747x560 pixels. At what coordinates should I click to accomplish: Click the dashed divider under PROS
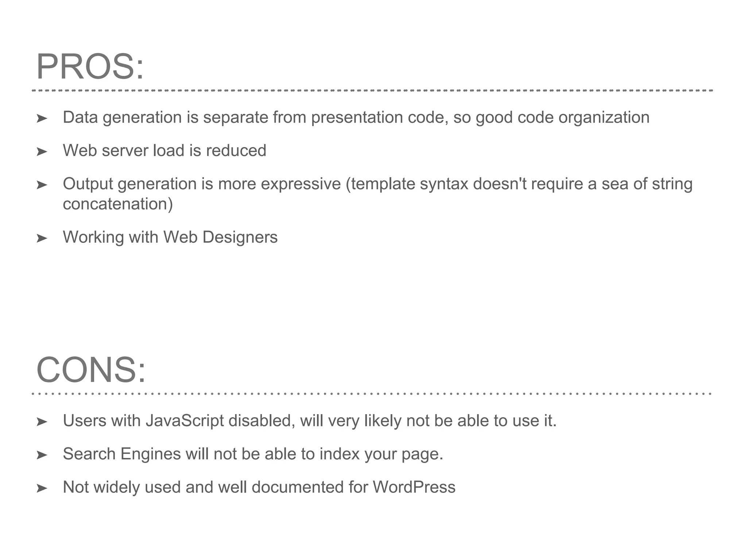[372, 90]
